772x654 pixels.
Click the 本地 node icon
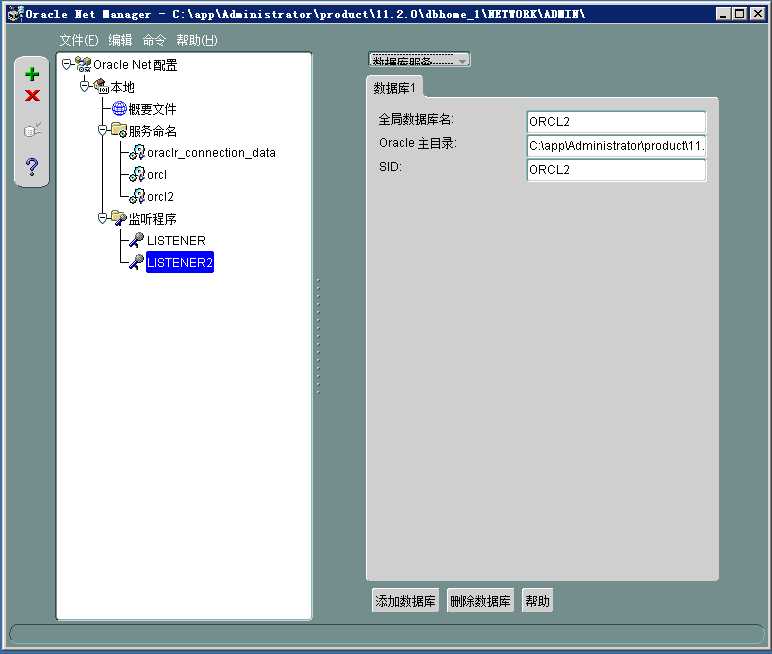point(101,87)
